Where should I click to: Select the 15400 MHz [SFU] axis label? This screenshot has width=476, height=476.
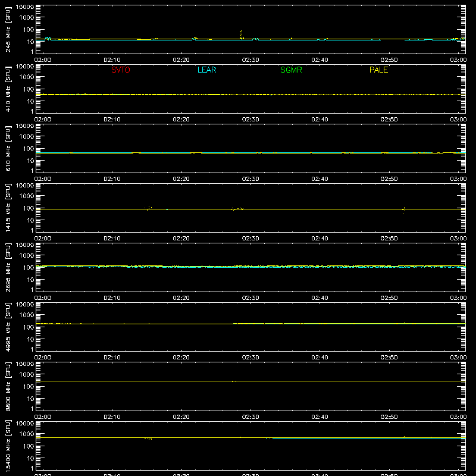8,446
